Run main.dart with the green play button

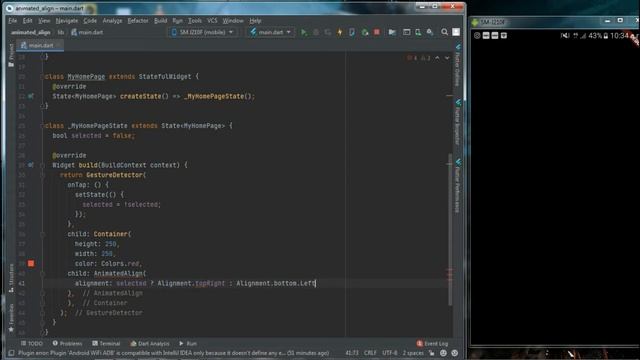(x=304, y=32)
